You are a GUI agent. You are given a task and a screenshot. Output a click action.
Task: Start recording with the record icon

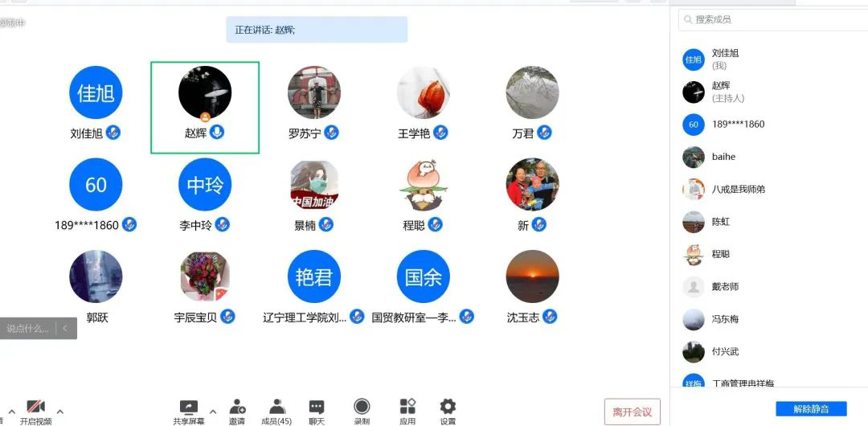(362, 408)
